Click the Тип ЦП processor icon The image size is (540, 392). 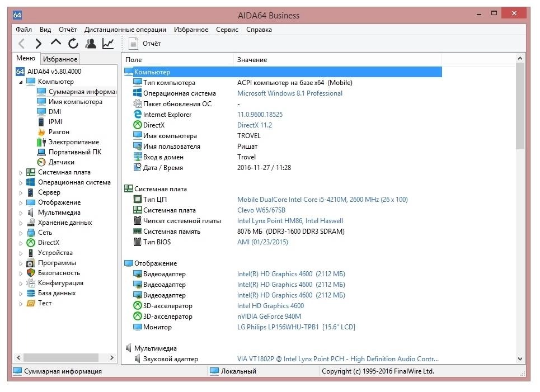tap(138, 199)
